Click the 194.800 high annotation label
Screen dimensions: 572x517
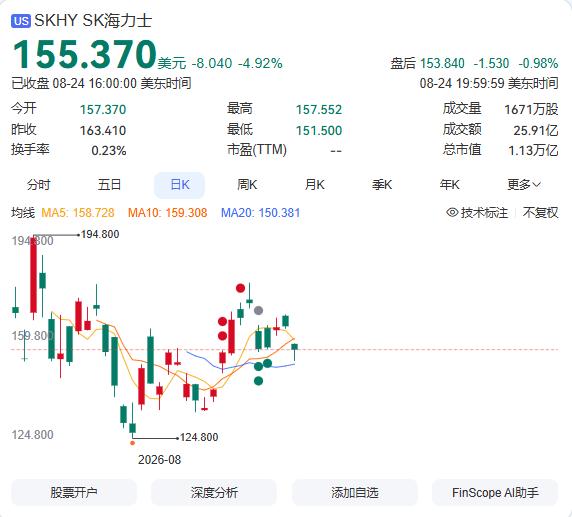[100, 234]
